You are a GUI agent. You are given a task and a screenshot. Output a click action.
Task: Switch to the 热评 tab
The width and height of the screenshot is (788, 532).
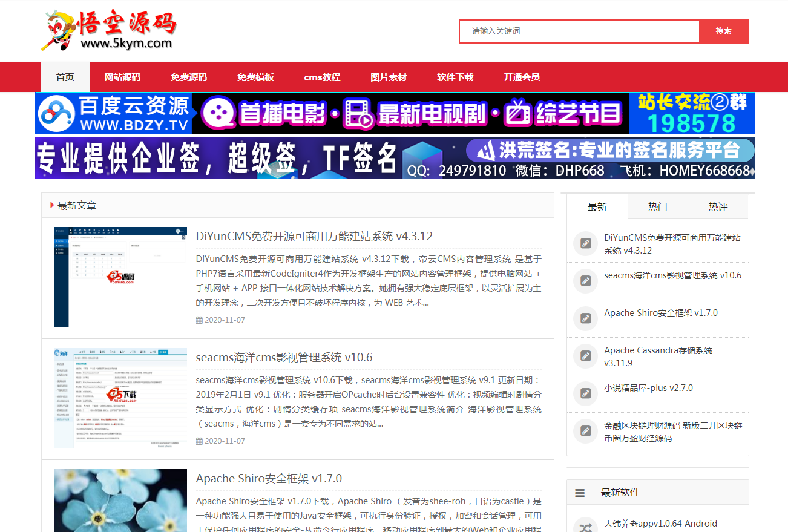click(718, 207)
